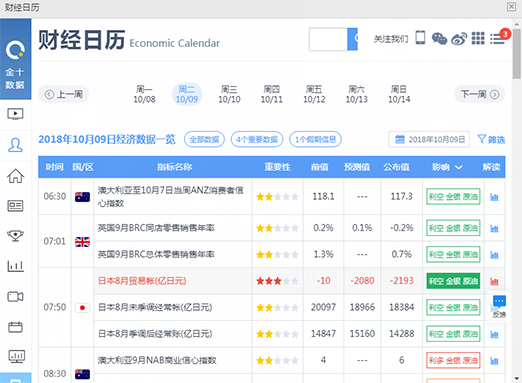Click the forecast value -2080
The image size is (522, 383).
point(362,281)
